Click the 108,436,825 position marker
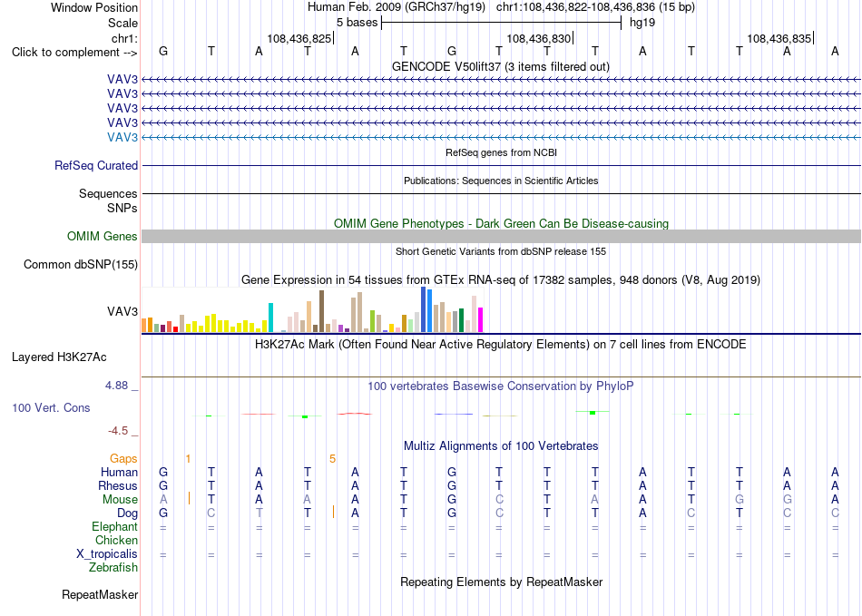This screenshot has width=862, height=616. click(299, 38)
